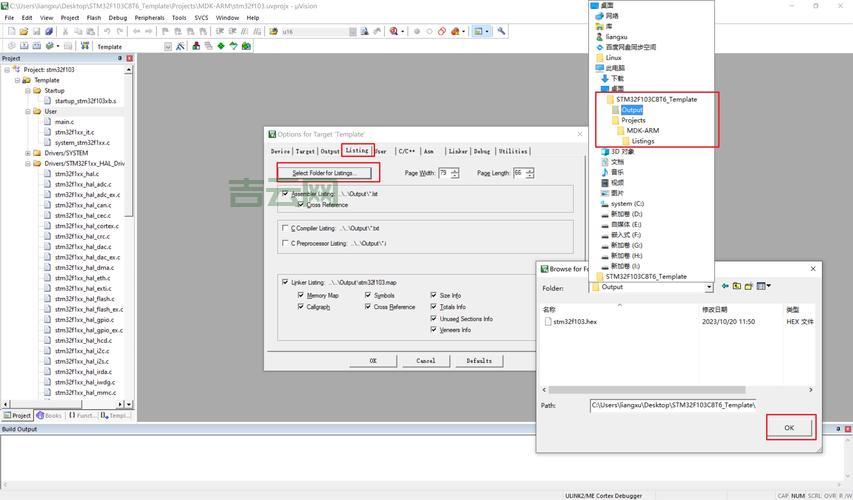The width and height of the screenshot is (853, 500).
Task: Click the Redo toolbar icon
Action: coord(120,32)
